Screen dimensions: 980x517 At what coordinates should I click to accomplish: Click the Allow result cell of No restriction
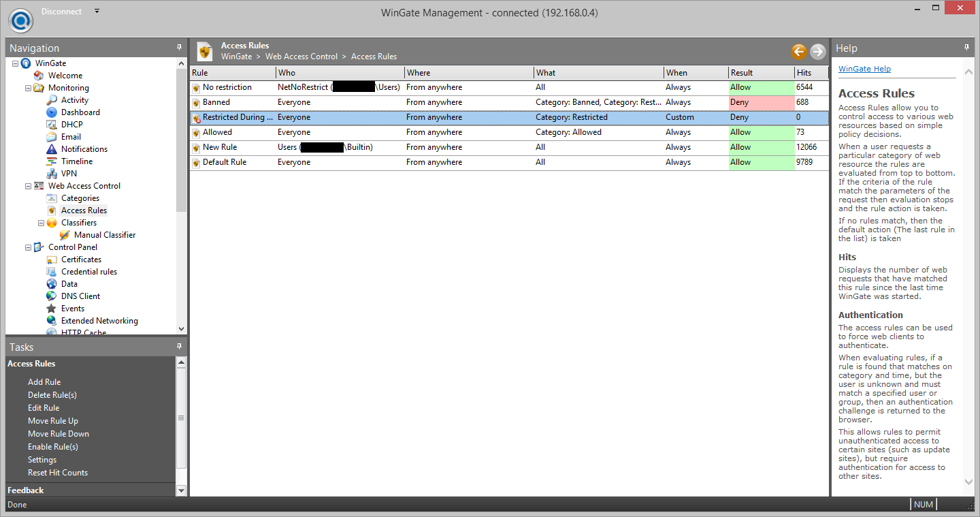[x=762, y=88]
